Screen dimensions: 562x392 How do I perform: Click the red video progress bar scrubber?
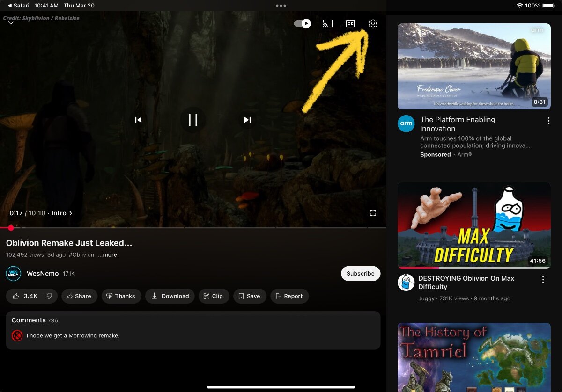click(x=11, y=228)
